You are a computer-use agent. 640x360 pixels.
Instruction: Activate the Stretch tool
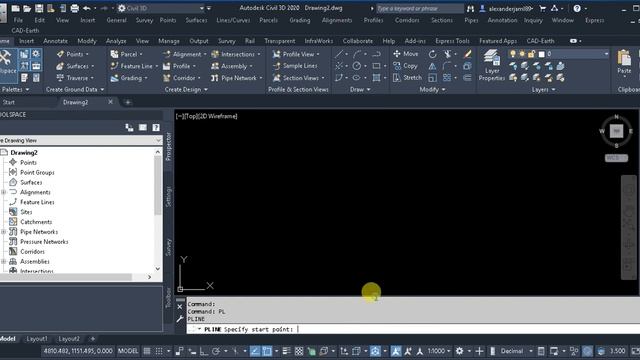coord(407,78)
